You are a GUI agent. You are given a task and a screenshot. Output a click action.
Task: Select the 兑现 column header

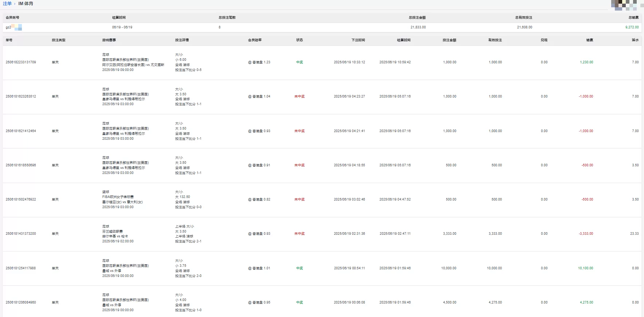(544, 40)
